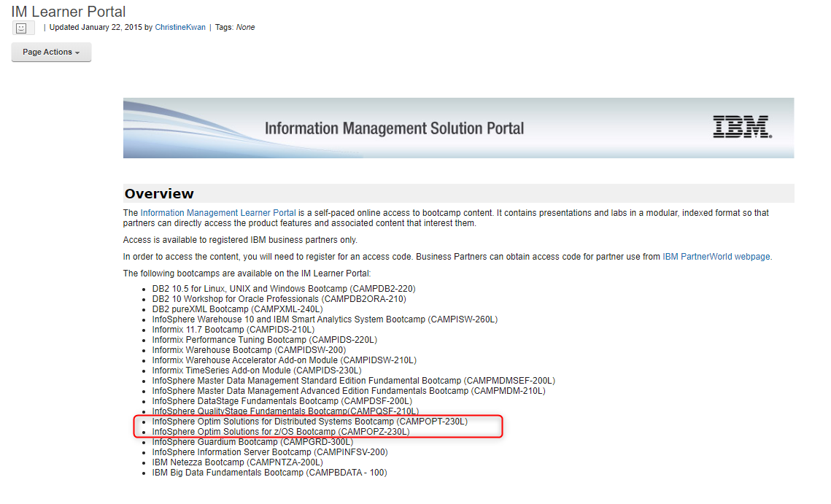Click the IBM logo in banner
The image size is (831, 504).
pyautogui.click(x=742, y=127)
